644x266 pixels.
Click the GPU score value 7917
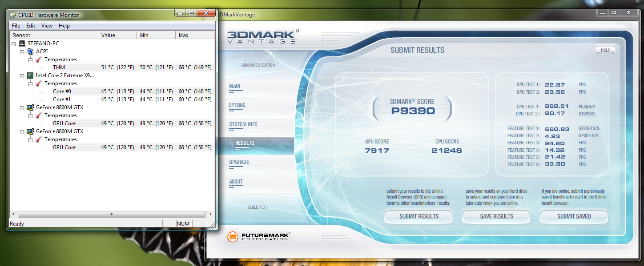(x=377, y=151)
